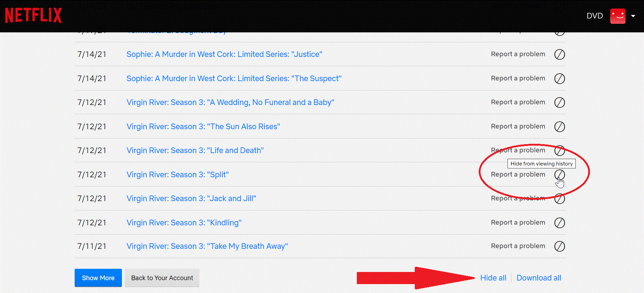This screenshot has width=644, height=293.
Task: Open Virgin River "A Wedding, No Funeral and a Baby"
Action: pyautogui.click(x=230, y=103)
